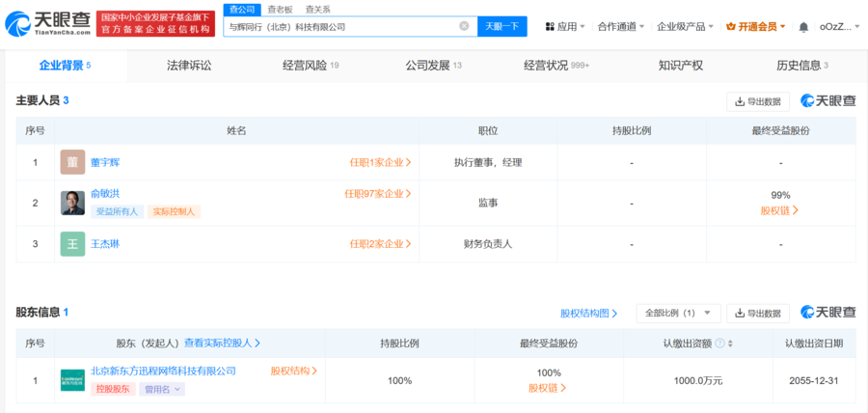The height and width of the screenshot is (413, 868).
Task: Click the notification bell icon
Action: [x=803, y=27]
